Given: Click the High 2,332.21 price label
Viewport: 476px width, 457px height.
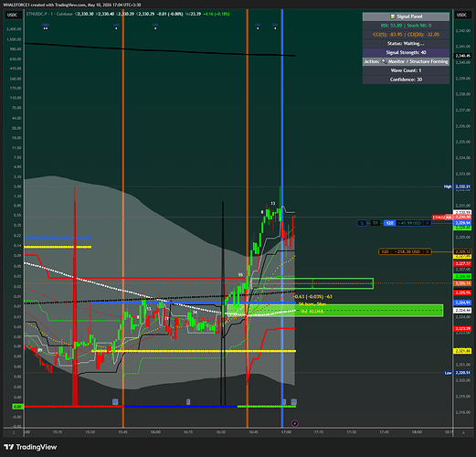Looking at the screenshot, I should point(459,186).
